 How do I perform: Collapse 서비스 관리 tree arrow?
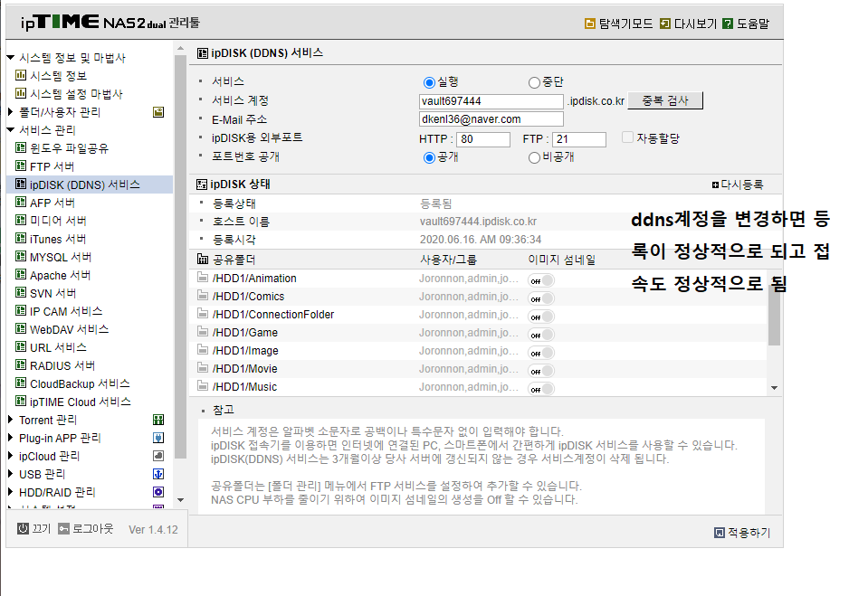(x=11, y=129)
